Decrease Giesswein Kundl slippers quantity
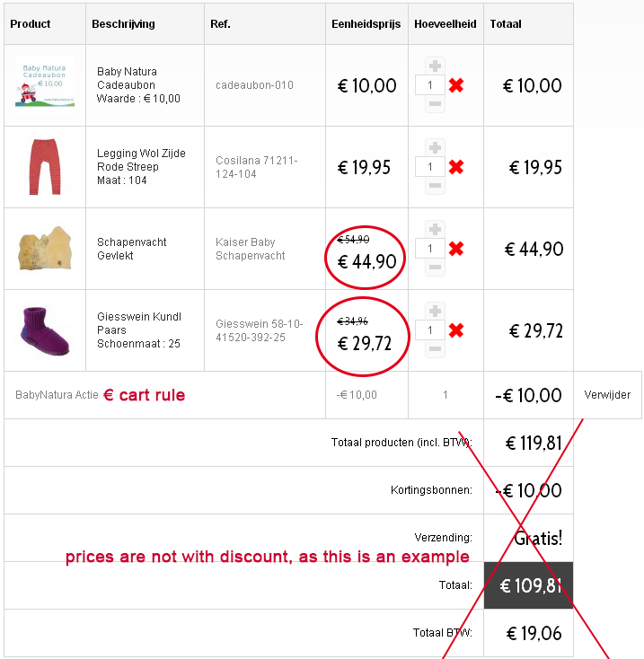 [435, 349]
